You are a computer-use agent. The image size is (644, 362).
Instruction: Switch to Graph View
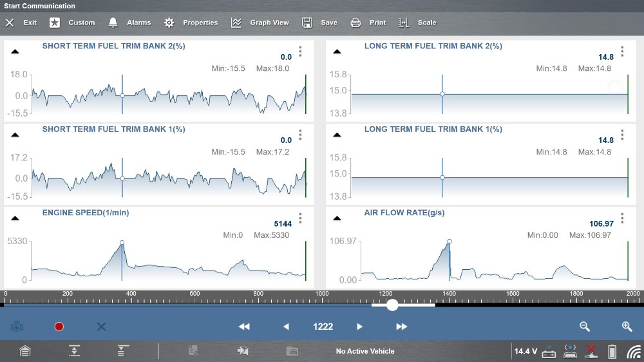coord(260,23)
